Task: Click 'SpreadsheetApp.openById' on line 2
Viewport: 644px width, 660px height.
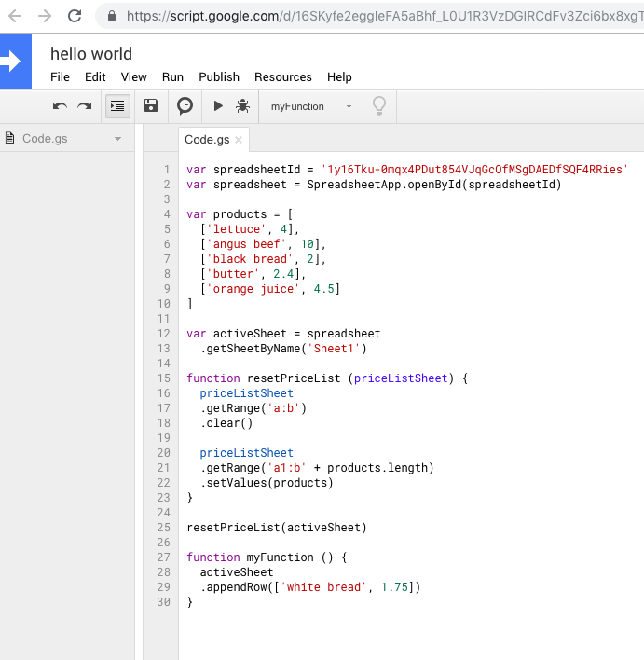Action: pos(384,185)
